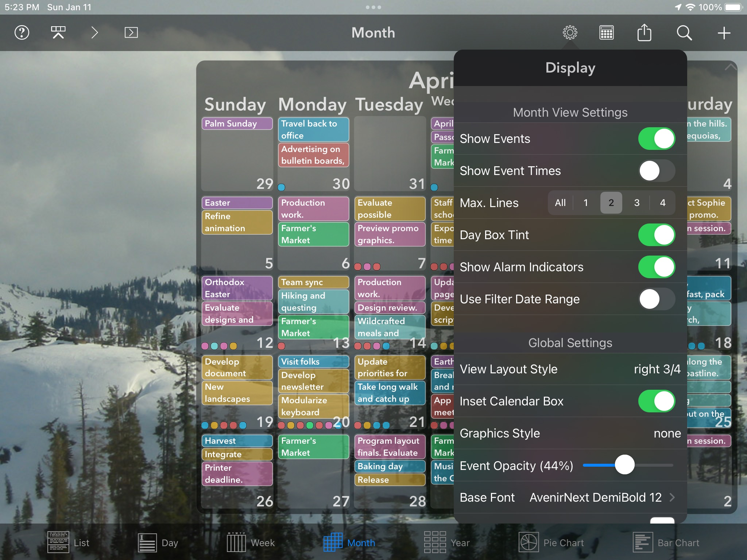747x560 pixels.
Task: Set Max Lines to All
Action: pyautogui.click(x=560, y=203)
